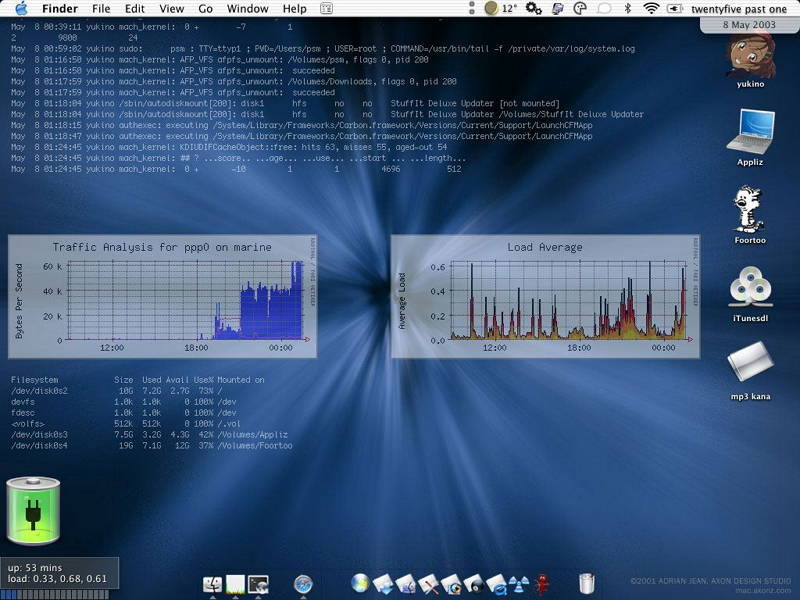Select the Foortoo tiger desktop icon

(750, 215)
